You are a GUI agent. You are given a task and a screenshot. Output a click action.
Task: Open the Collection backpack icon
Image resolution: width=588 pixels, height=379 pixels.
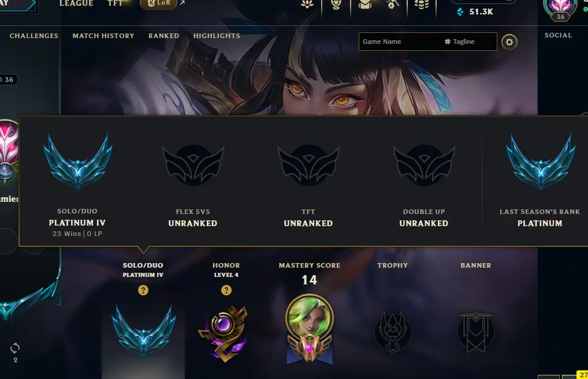tap(365, 5)
